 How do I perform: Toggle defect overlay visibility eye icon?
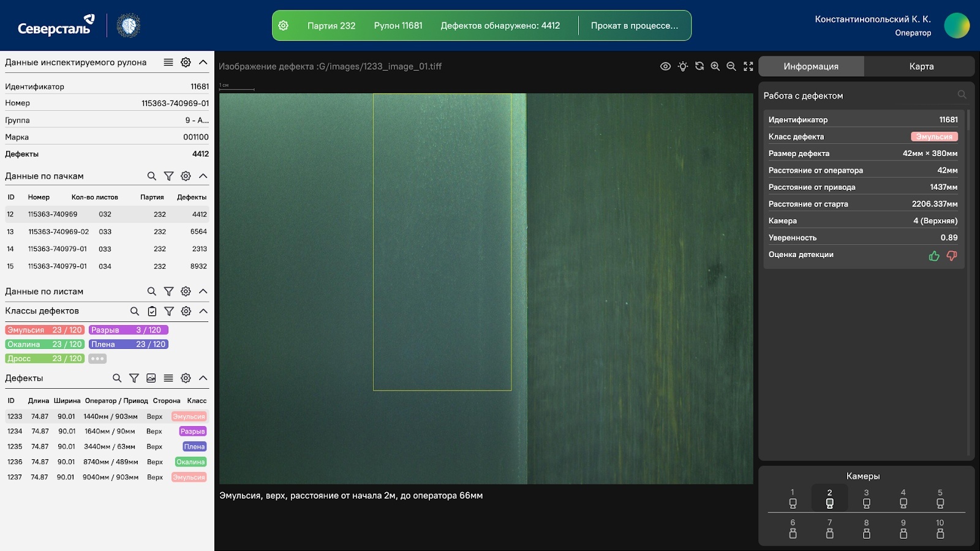point(665,66)
